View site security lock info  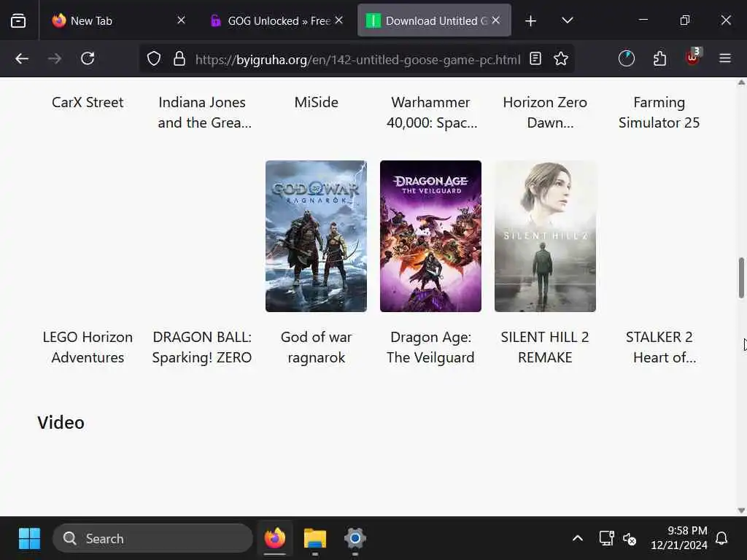(x=179, y=58)
